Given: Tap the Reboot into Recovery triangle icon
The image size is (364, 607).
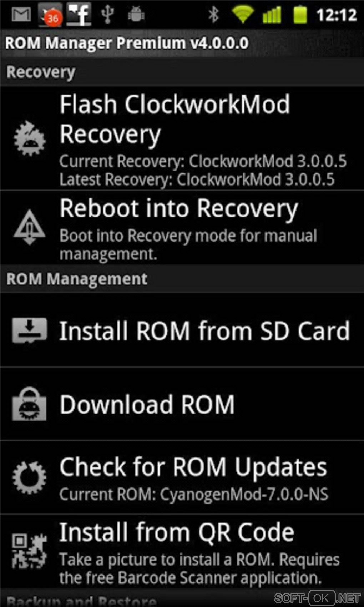Looking at the screenshot, I should [x=29, y=227].
